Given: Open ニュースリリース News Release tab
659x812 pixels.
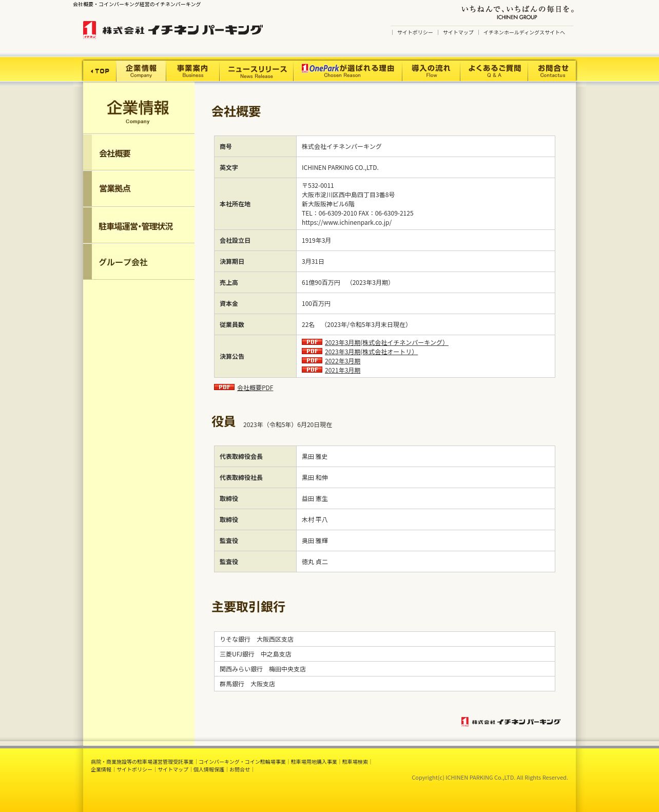Looking at the screenshot, I should pos(257,71).
